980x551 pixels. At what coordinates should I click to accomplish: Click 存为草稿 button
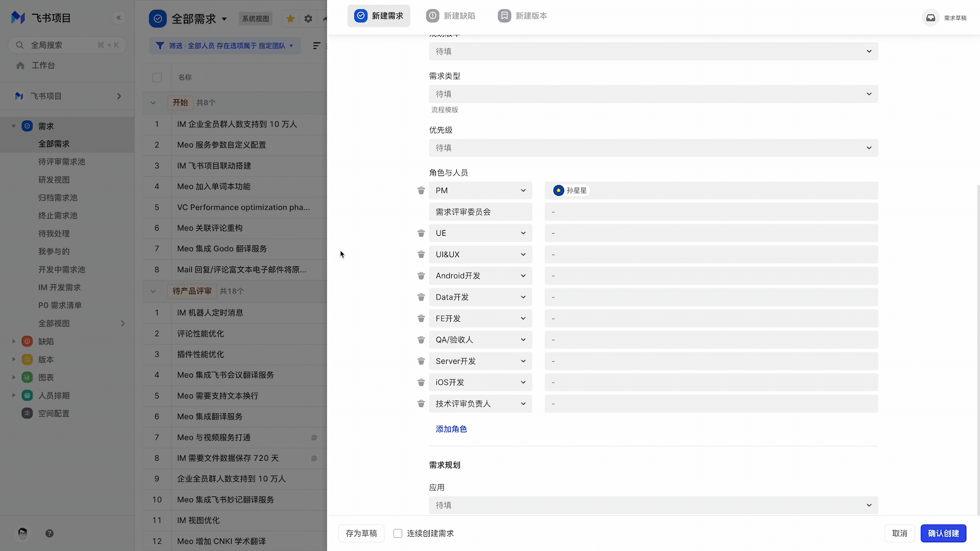(x=361, y=533)
